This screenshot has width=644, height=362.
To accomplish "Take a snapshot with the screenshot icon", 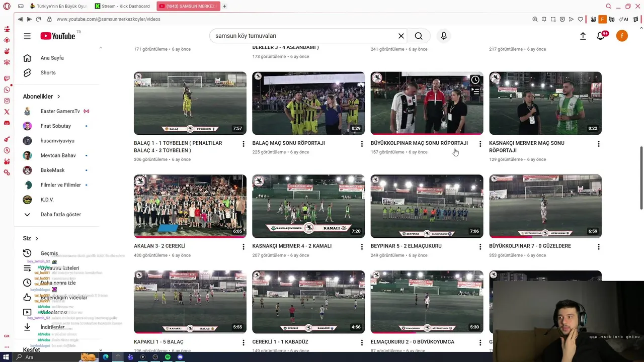I will click(x=553, y=19).
